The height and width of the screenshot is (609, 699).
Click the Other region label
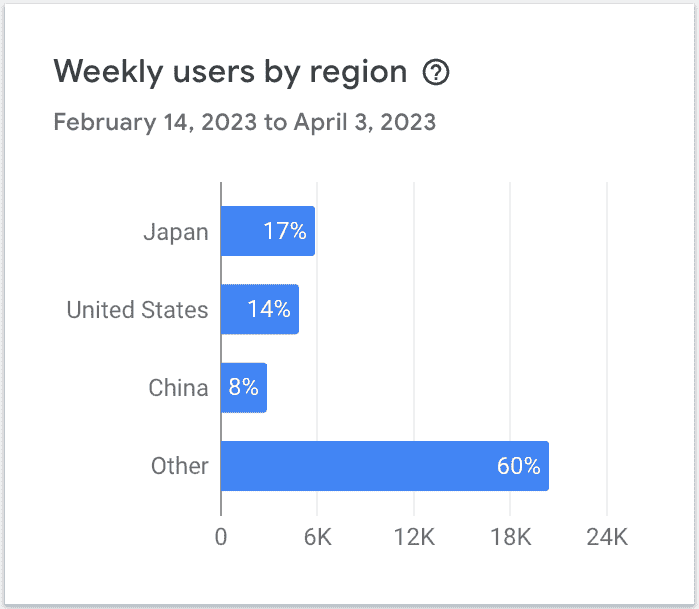coord(180,466)
